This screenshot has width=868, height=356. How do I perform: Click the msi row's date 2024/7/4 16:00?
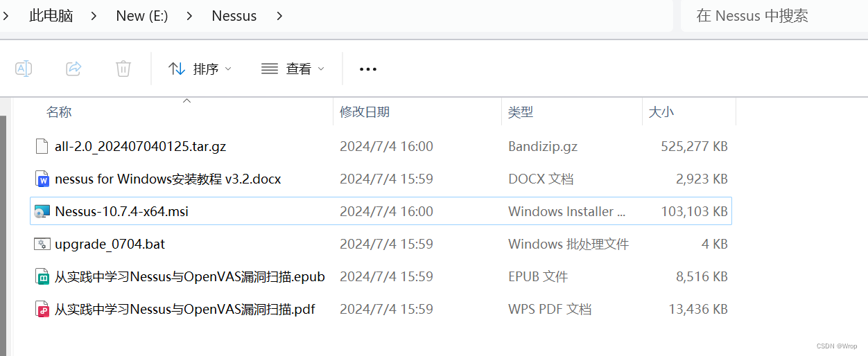(x=386, y=211)
